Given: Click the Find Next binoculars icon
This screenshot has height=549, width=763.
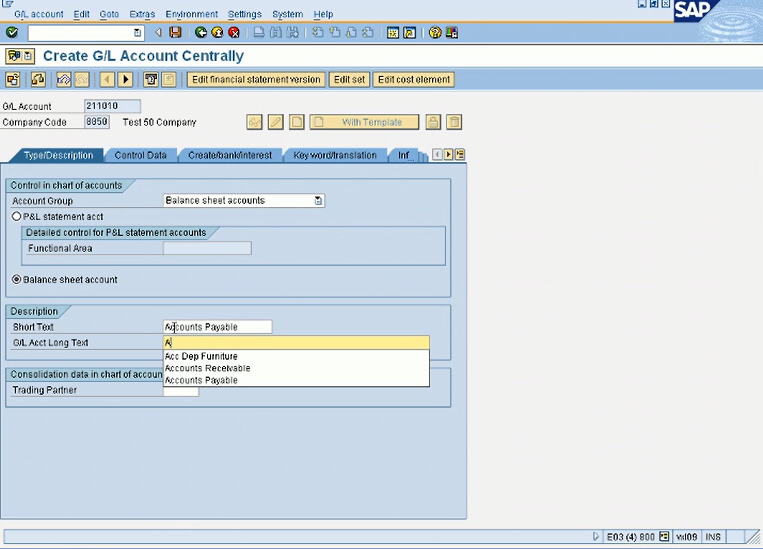Looking at the screenshot, I should (x=292, y=33).
